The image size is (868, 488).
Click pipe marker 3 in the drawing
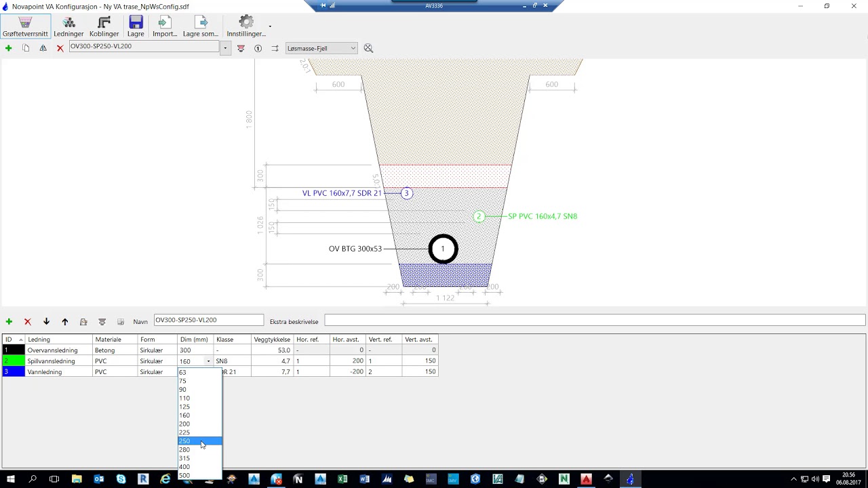coord(406,193)
